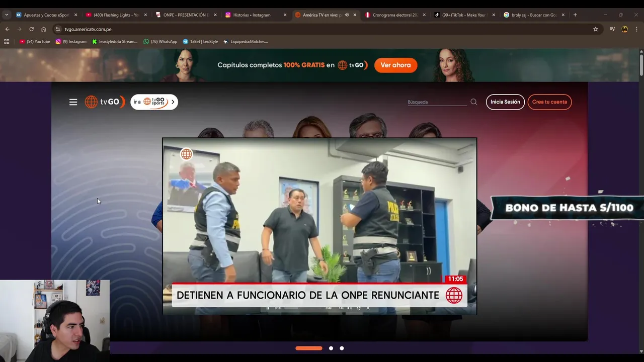Open 1xBet | LeoStyle bookmark
The image size is (644, 362).
200,42
